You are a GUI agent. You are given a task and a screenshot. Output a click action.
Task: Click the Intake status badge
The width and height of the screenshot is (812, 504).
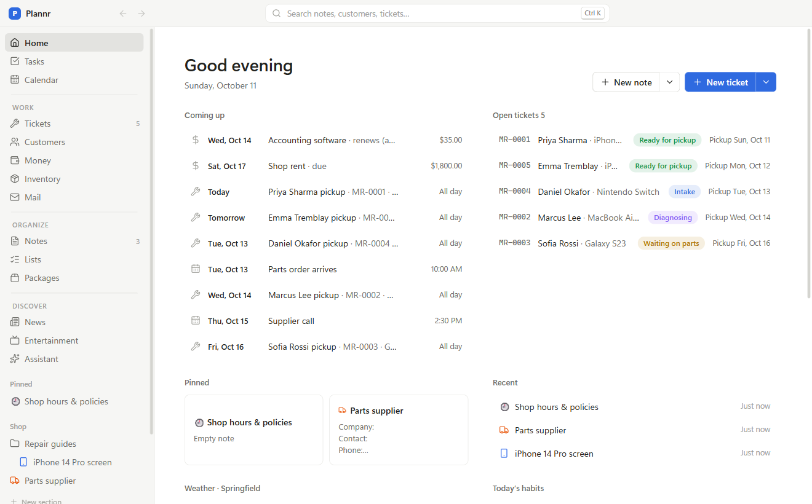(685, 192)
